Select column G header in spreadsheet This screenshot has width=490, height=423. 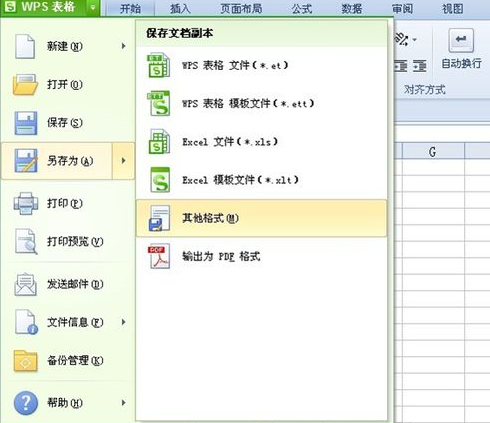[x=433, y=152]
